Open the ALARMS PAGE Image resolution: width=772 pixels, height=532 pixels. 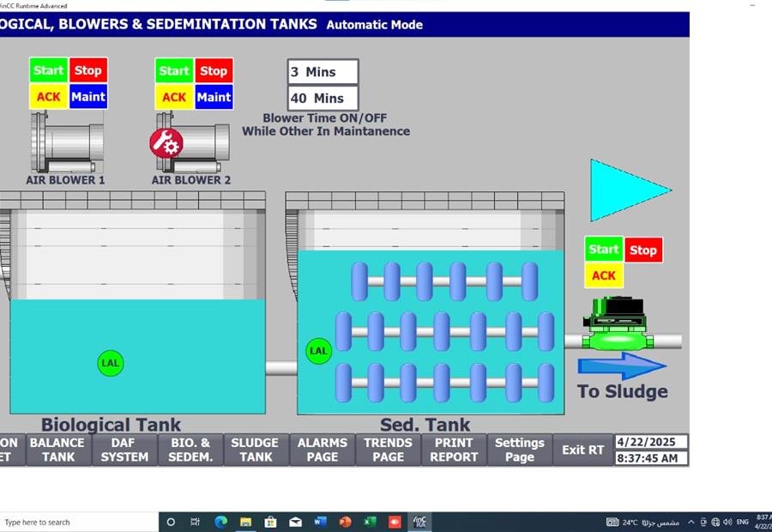(x=323, y=450)
